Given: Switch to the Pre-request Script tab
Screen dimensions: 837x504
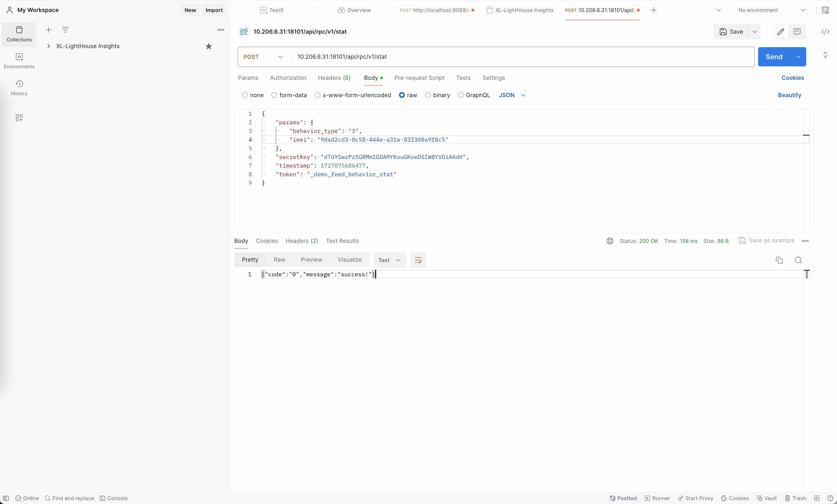Looking at the screenshot, I should (419, 78).
